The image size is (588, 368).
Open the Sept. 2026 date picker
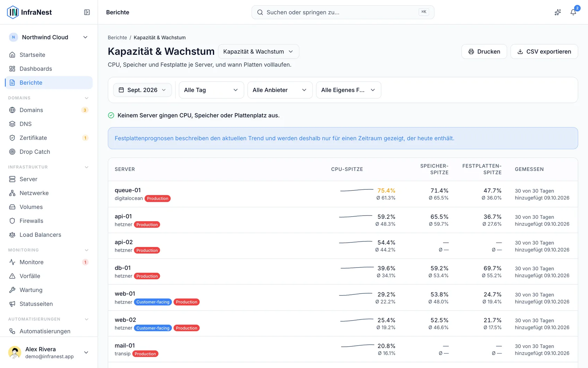[x=142, y=90]
